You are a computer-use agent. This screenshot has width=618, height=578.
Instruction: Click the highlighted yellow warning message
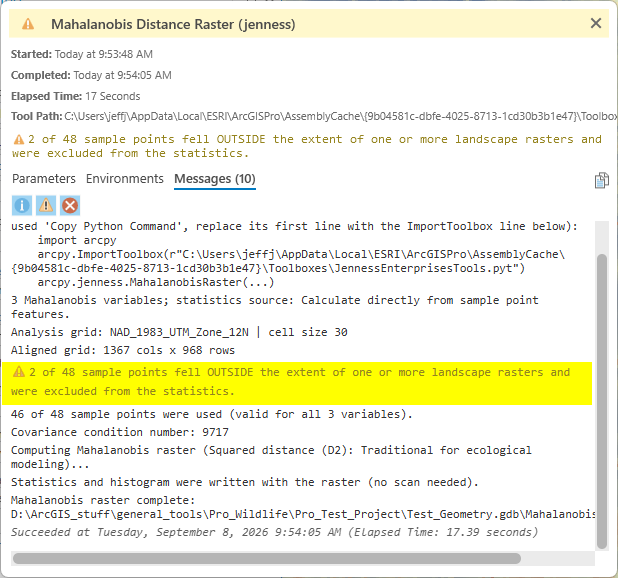(x=297, y=383)
